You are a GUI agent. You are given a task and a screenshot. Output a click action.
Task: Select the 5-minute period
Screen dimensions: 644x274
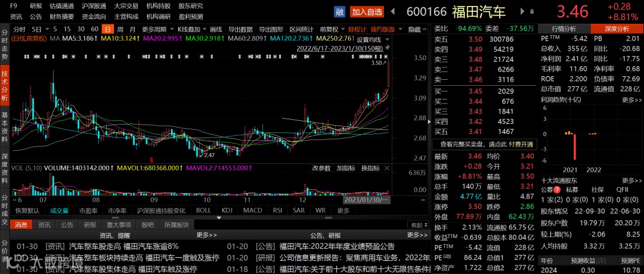point(55,30)
